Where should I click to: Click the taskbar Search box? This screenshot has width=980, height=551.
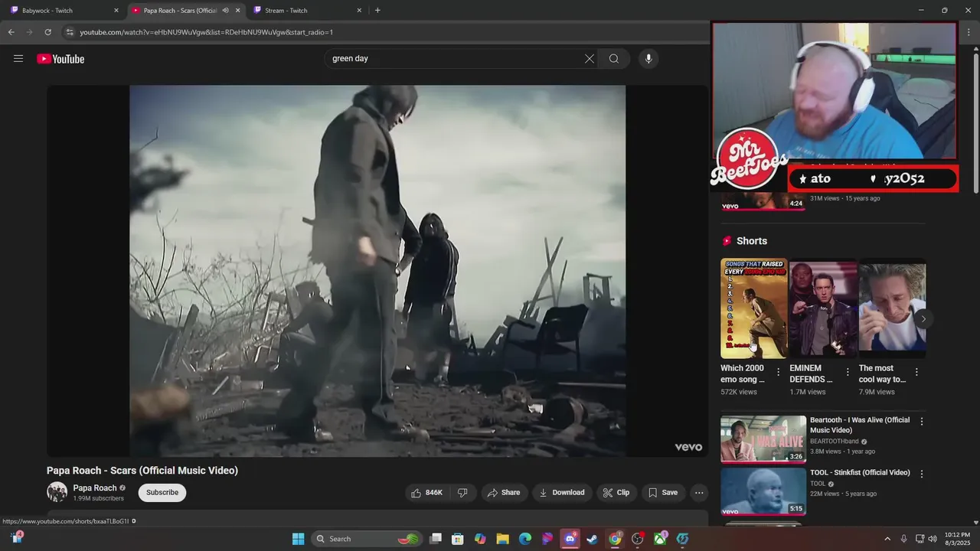click(366, 539)
